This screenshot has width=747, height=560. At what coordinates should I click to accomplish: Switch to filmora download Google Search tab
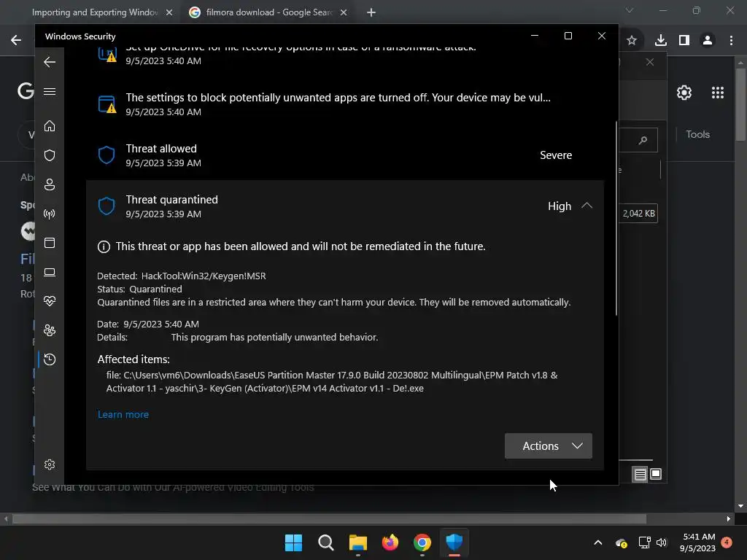tap(268, 12)
